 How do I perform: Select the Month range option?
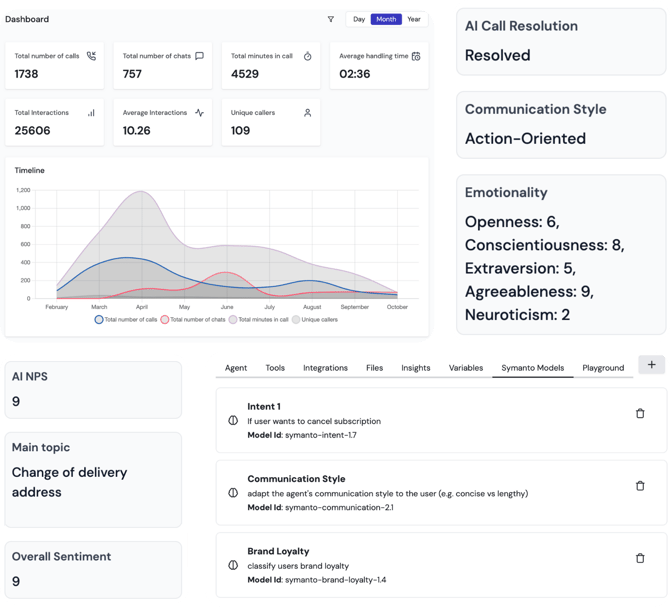(x=386, y=19)
